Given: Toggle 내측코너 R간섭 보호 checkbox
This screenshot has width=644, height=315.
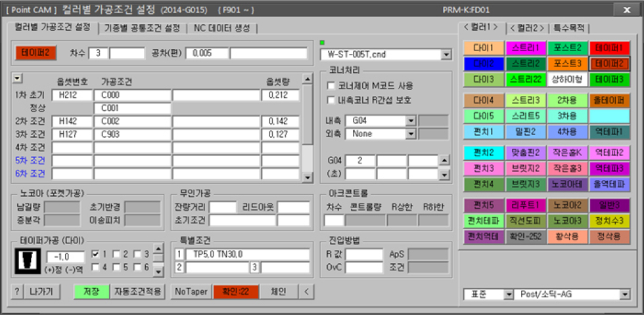Looking at the screenshot, I should click(x=331, y=100).
